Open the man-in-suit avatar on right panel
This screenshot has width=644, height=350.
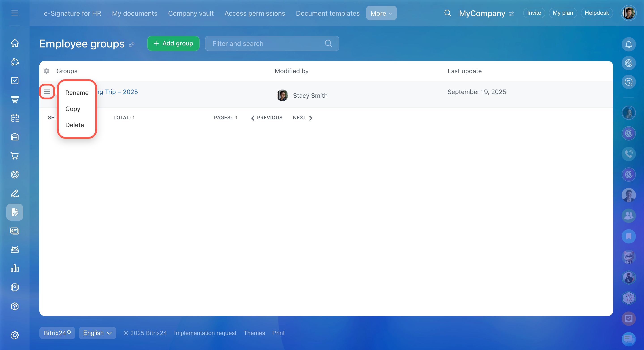click(x=629, y=195)
